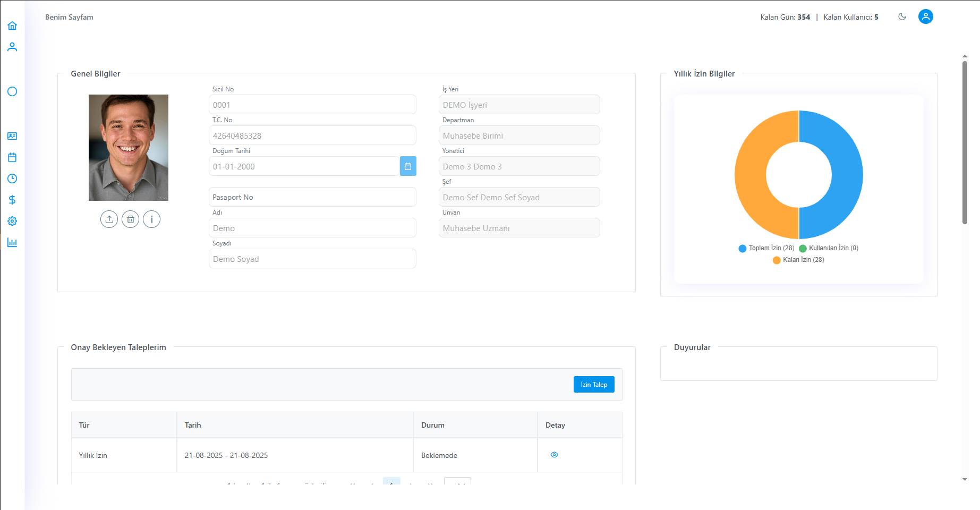Toggle dark mode with moon icon

tap(902, 16)
